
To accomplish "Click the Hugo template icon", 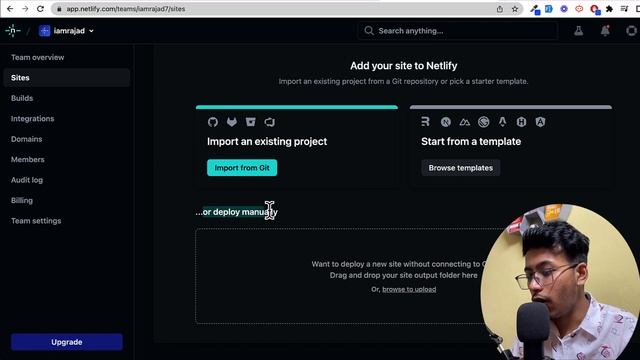I will [x=521, y=122].
